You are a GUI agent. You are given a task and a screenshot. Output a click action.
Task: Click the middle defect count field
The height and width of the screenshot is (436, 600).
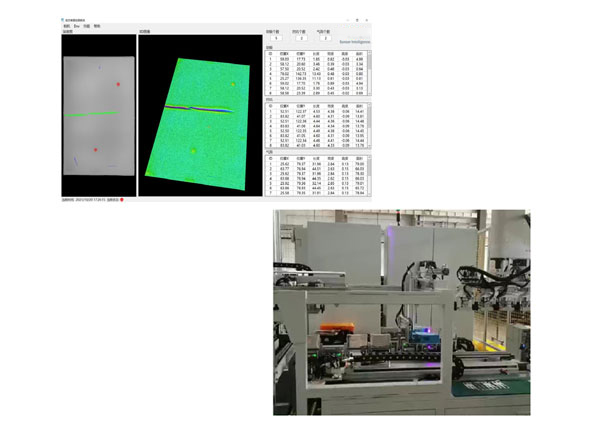tap(302, 38)
